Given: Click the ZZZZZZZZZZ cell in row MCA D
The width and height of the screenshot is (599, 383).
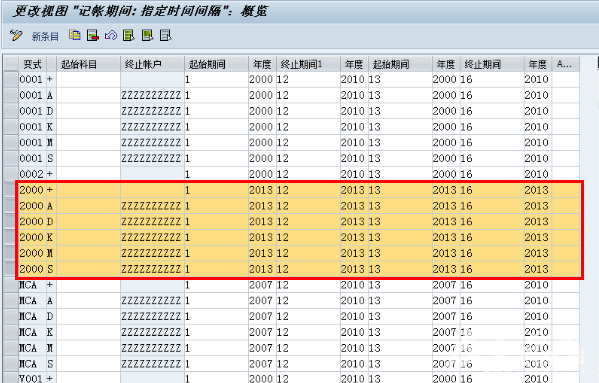Looking at the screenshot, I should [x=152, y=316].
